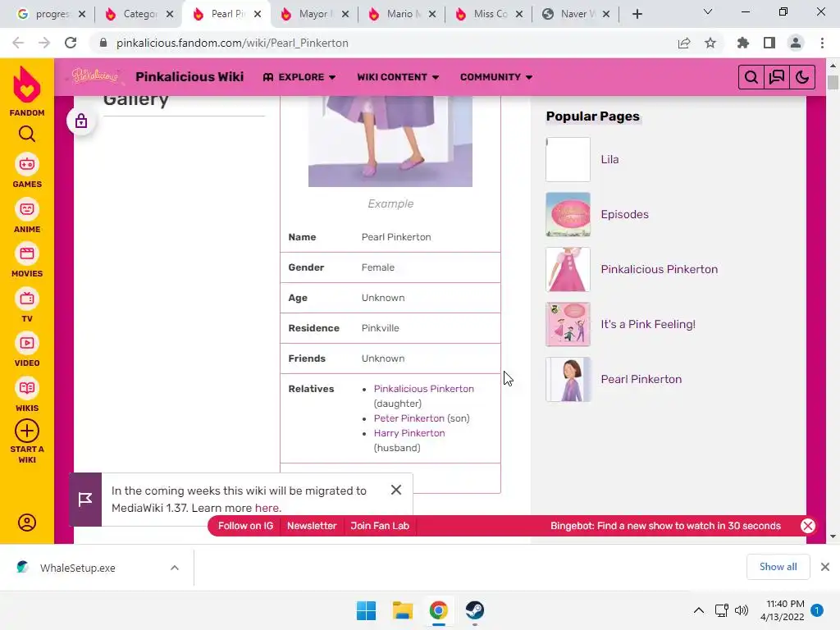840x630 pixels.
Task: Show hidden system tray icons
Action: (699, 610)
